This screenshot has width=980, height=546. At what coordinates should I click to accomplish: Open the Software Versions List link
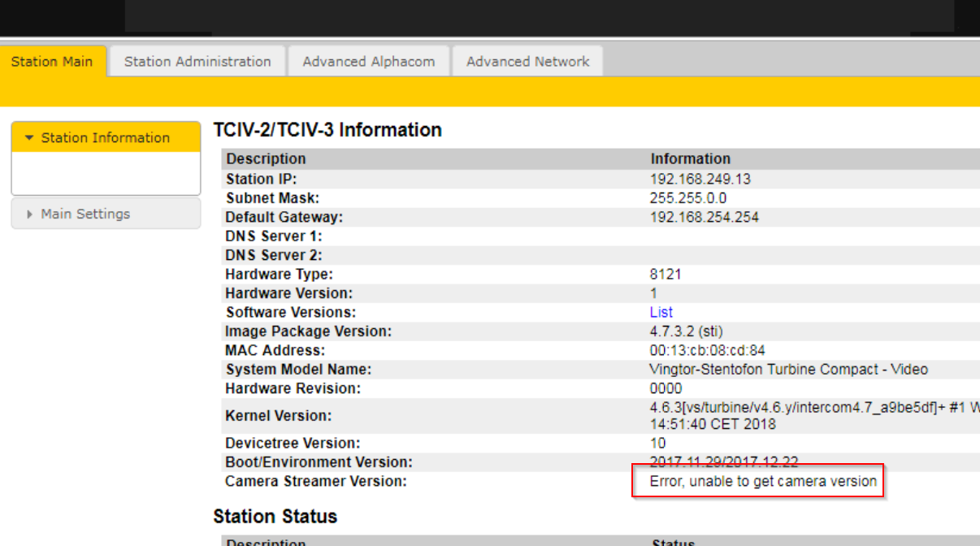tap(661, 312)
